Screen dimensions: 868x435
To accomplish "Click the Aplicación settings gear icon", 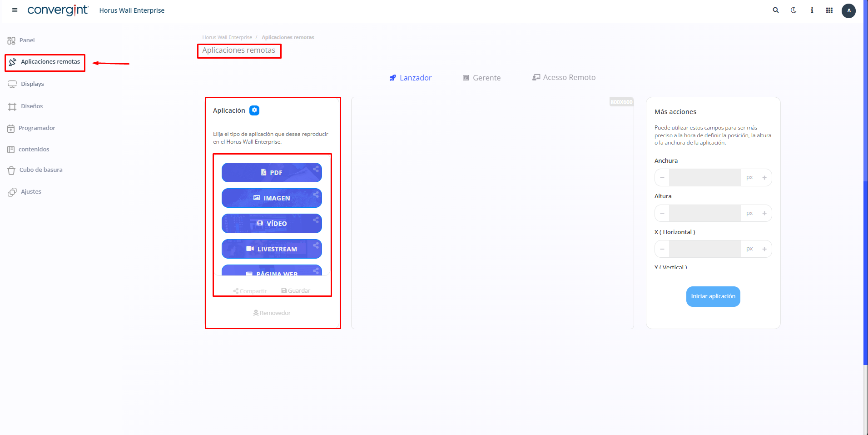I will (254, 110).
